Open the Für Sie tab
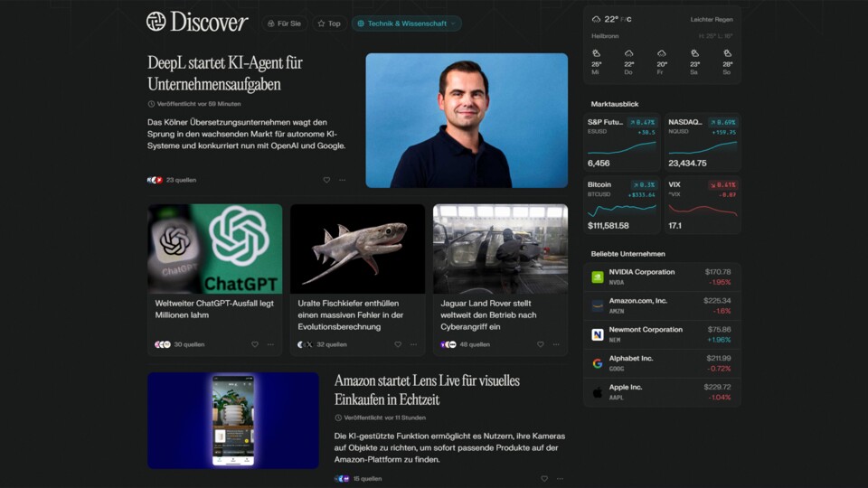The height and width of the screenshot is (488, 868). click(x=285, y=23)
